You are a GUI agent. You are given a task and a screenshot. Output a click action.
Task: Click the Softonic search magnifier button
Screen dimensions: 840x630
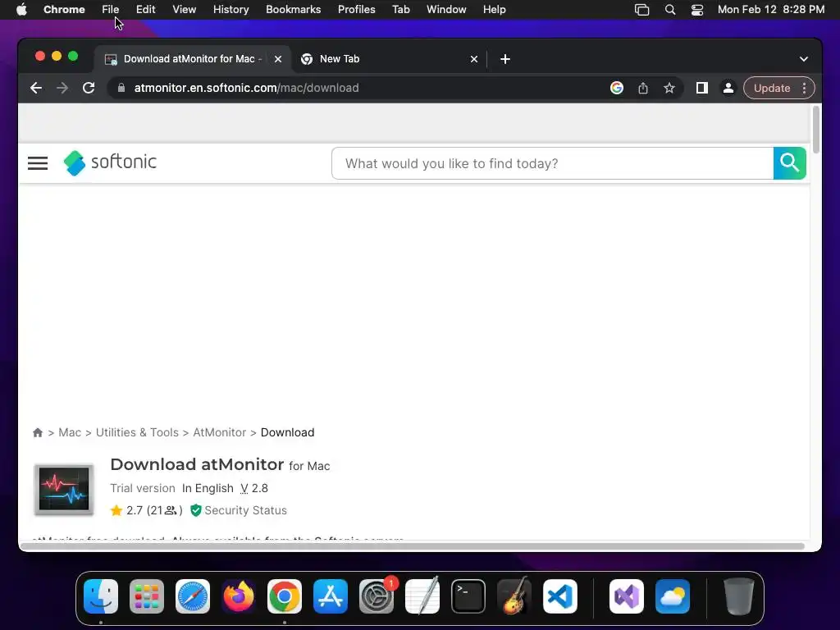pos(790,163)
